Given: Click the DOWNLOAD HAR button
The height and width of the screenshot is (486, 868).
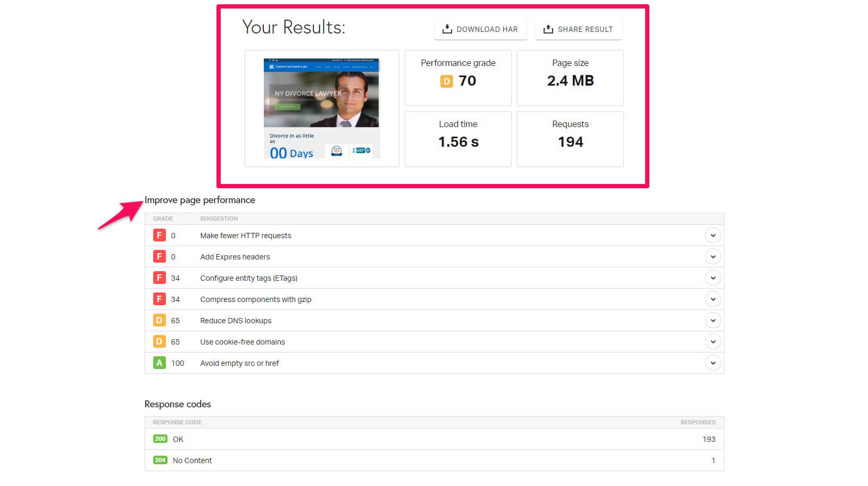Looking at the screenshot, I should [x=480, y=29].
